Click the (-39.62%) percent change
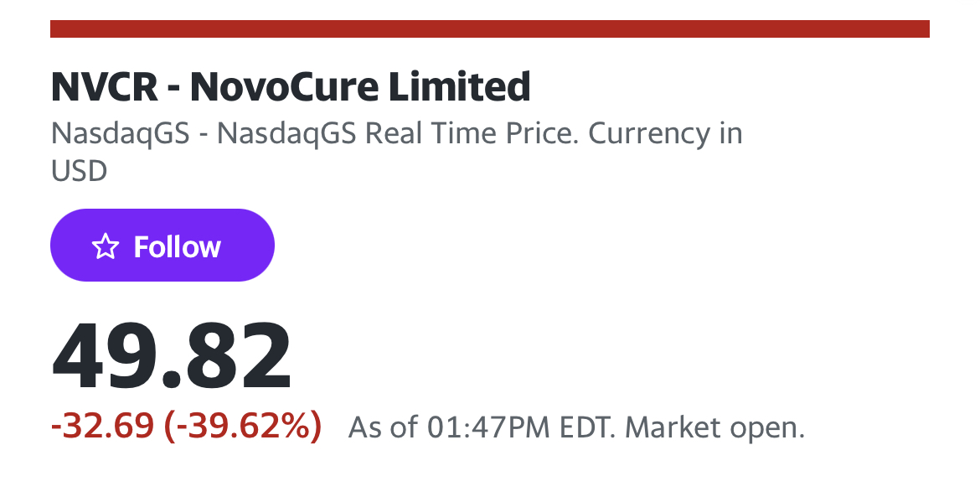This screenshot has height=502, width=980. tap(243, 427)
